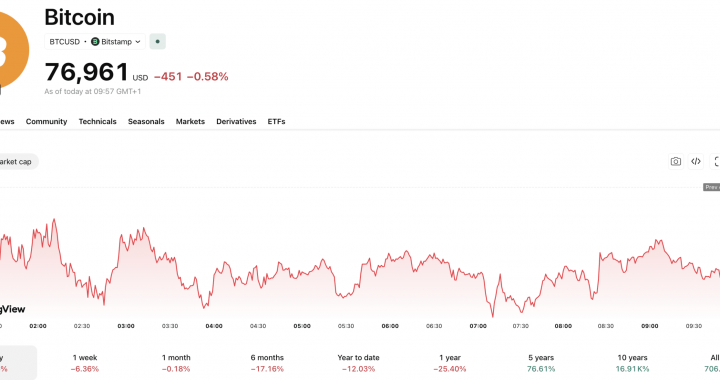Screen dimensions: 720x380
Task: Click the 03:00 time axis label
Action: (x=126, y=326)
